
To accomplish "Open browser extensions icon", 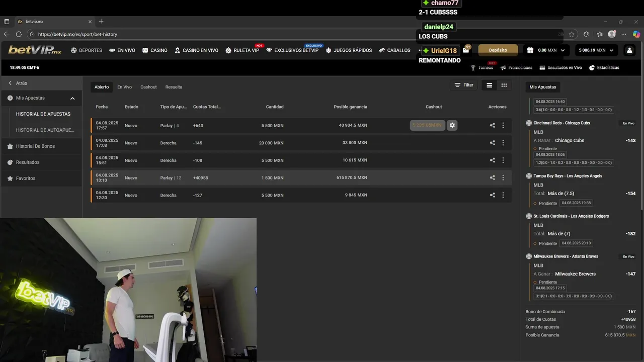I will click(586, 34).
